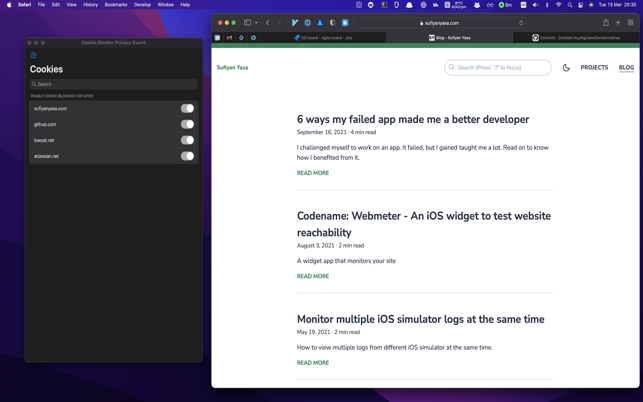
Task: Open the Safari menu in menu bar
Action: tap(25, 5)
